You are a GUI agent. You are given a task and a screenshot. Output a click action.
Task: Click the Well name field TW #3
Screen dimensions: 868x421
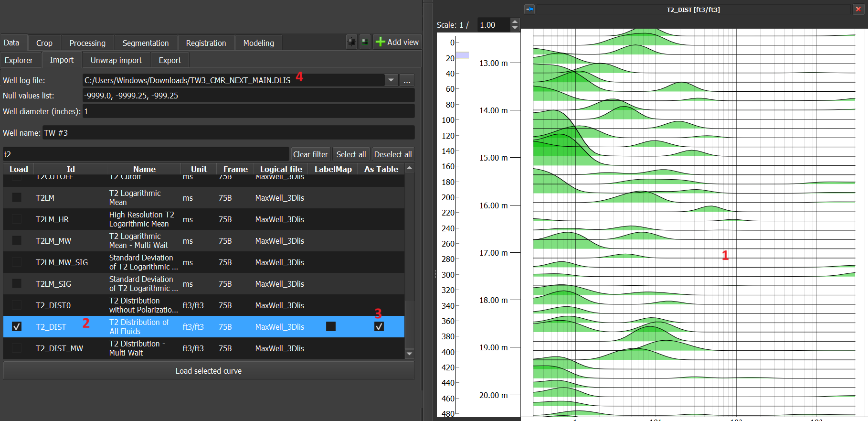[229, 133]
